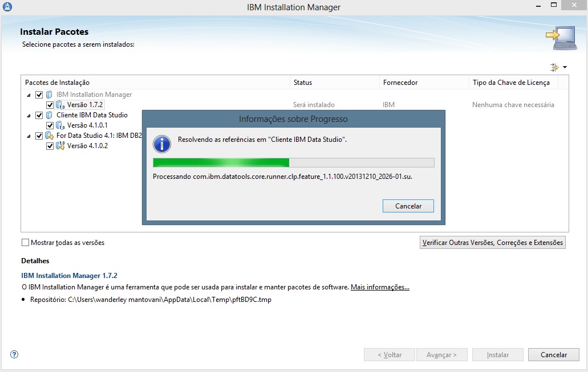The width and height of the screenshot is (588, 372).
Task: Uncheck the Versão 4.1.0.1 checkbox
Action: coord(50,125)
